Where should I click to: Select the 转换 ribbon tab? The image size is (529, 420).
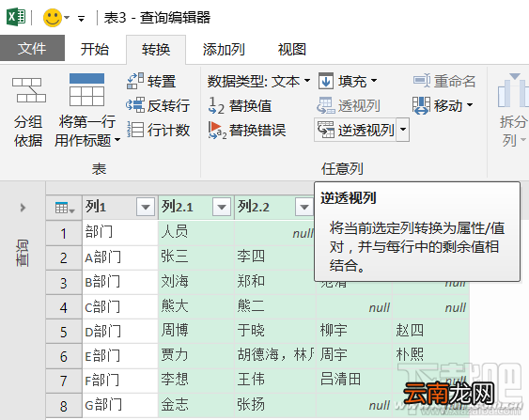click(156, 50)
